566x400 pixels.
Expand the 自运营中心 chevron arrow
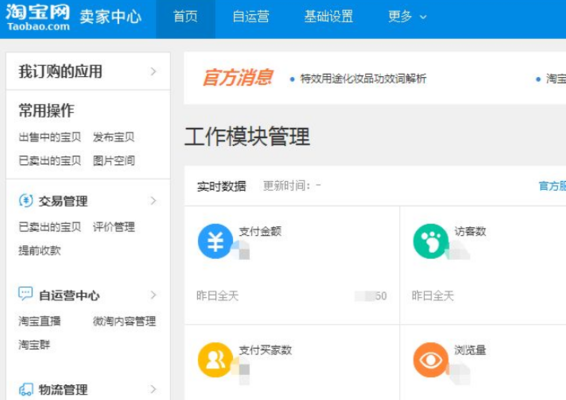(153, 295)
